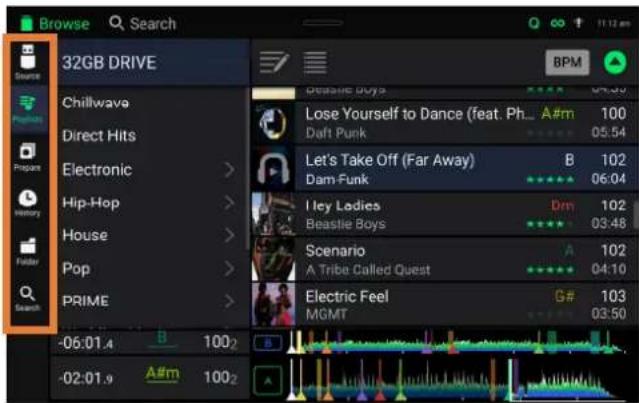The image size is (639, 403).
Task: Select the PRIME playlist folder
Action: [x=85, y=301]
